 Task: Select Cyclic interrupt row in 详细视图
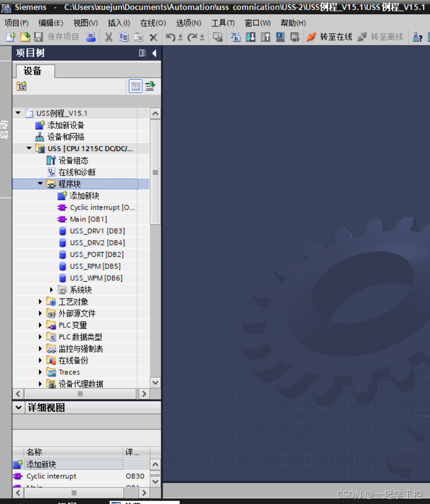[x=81, y=476]
